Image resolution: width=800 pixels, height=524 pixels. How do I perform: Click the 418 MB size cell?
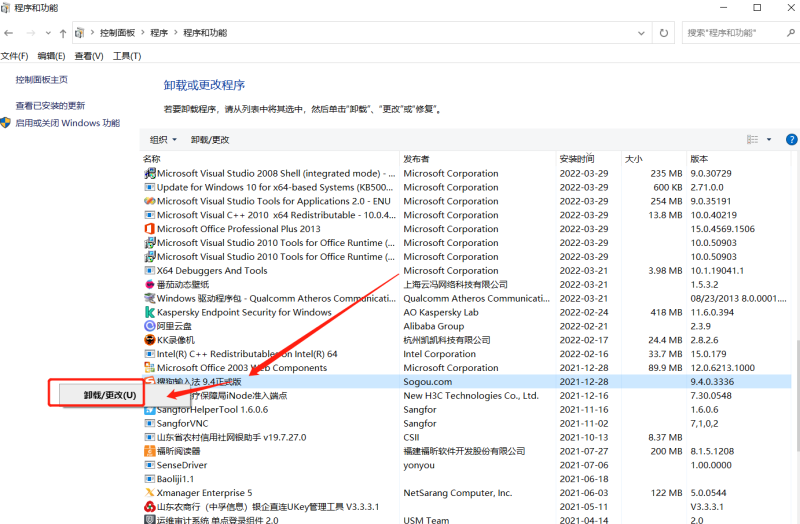tap(666, 312)
